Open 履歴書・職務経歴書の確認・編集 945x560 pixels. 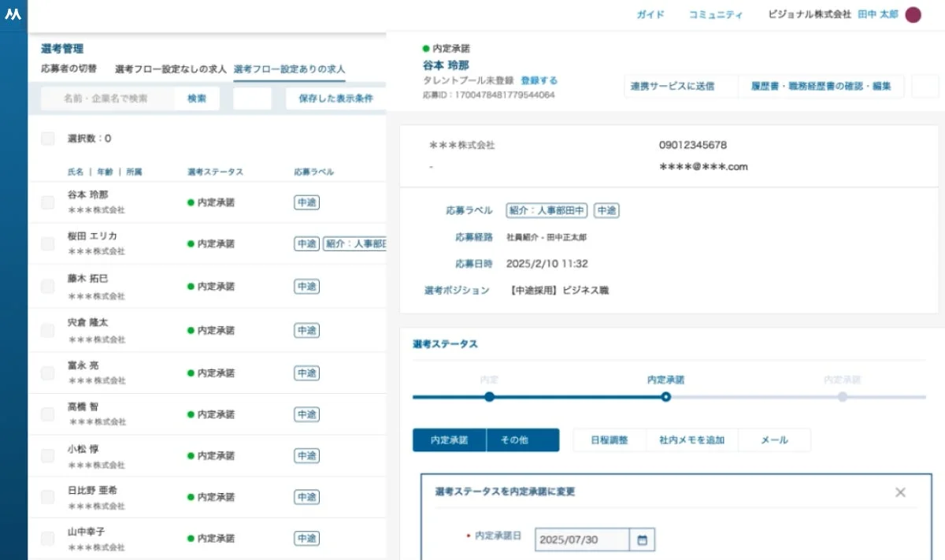(821, 86)
